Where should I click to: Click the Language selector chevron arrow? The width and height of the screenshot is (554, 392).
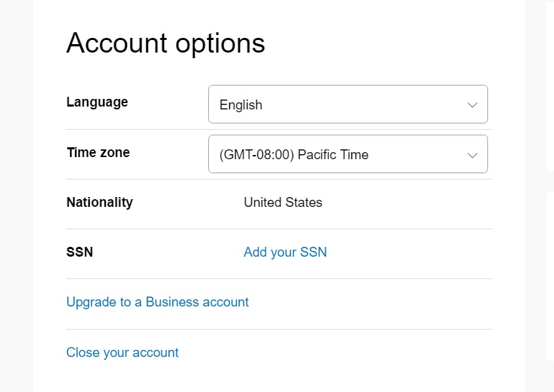coord(473,104)
